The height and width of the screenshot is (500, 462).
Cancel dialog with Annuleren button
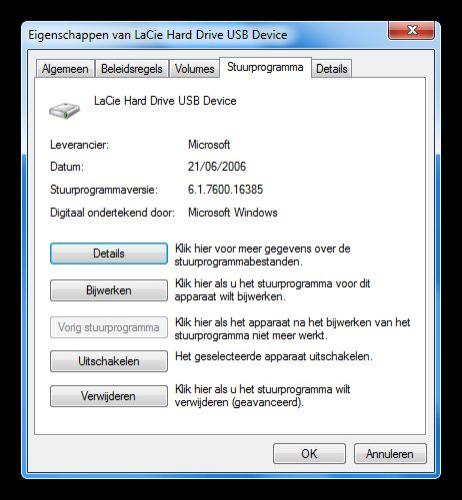(390, 454)
